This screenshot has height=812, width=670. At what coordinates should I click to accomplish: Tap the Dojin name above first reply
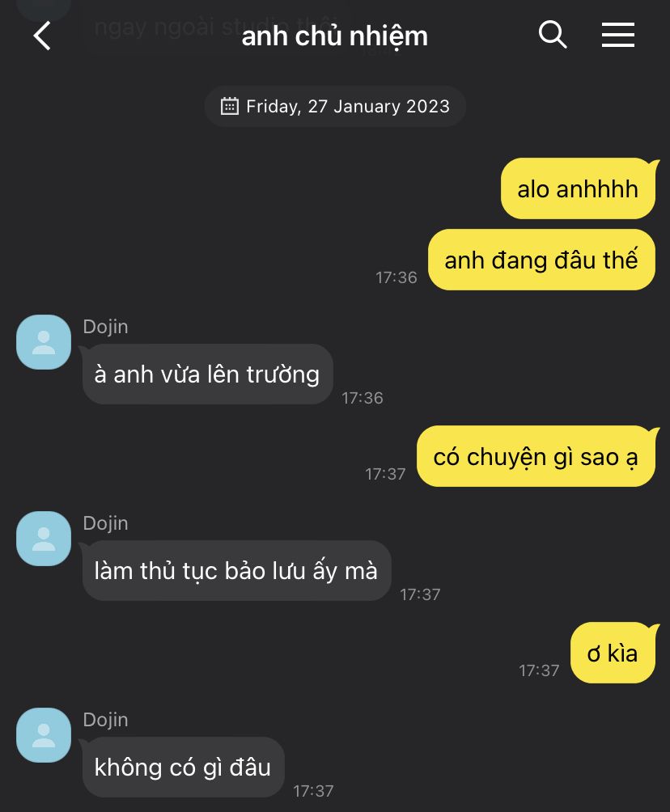tap(106, 327)
